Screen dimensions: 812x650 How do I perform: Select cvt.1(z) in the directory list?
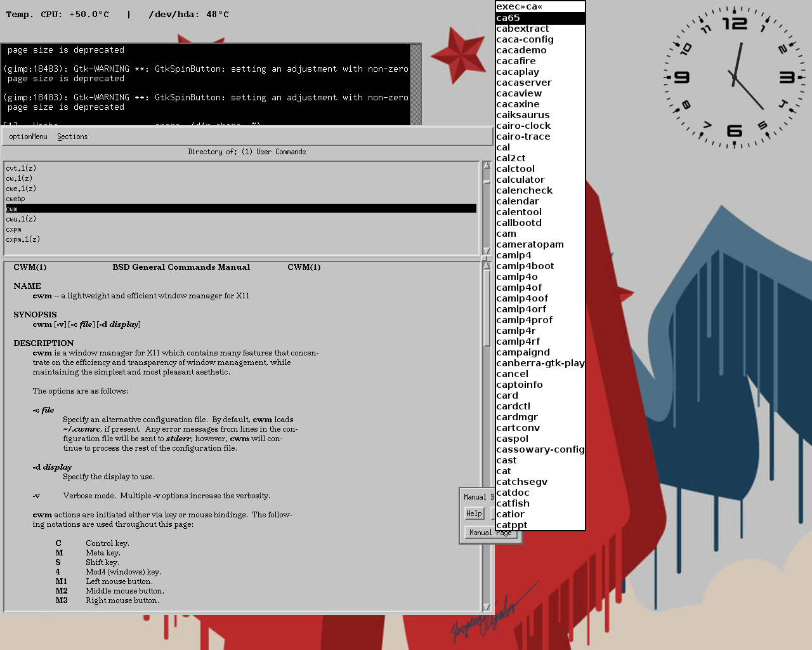[x=21, y=168]
